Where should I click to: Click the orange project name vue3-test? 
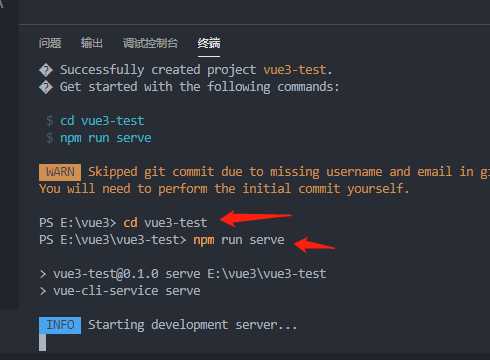(295, 70)
